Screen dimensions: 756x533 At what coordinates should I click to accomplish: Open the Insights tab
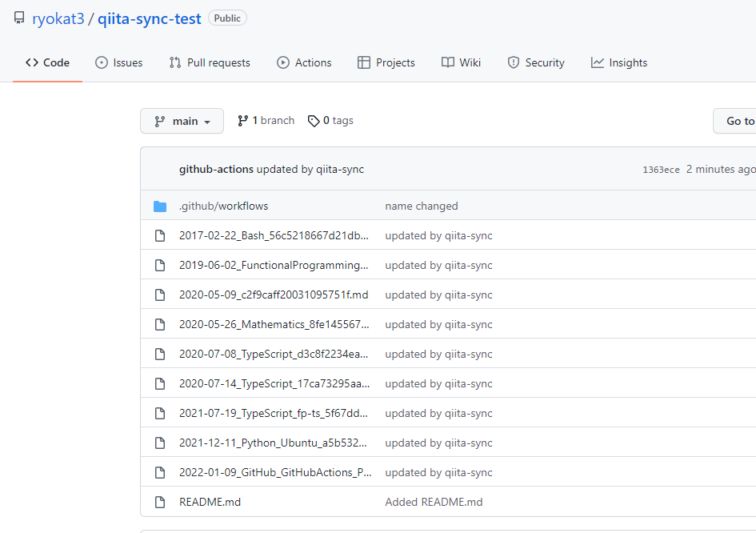pyautogui.click(x=619, y=62)
